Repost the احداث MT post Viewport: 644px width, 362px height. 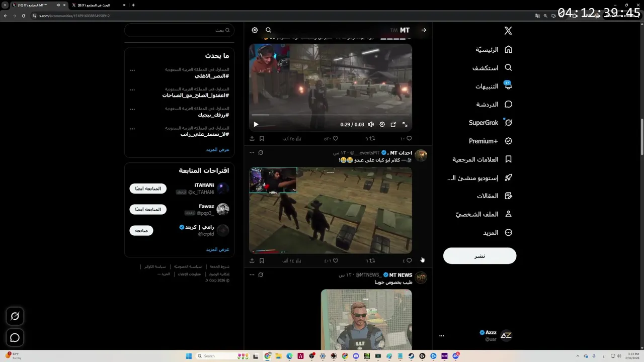click(370, 260)
